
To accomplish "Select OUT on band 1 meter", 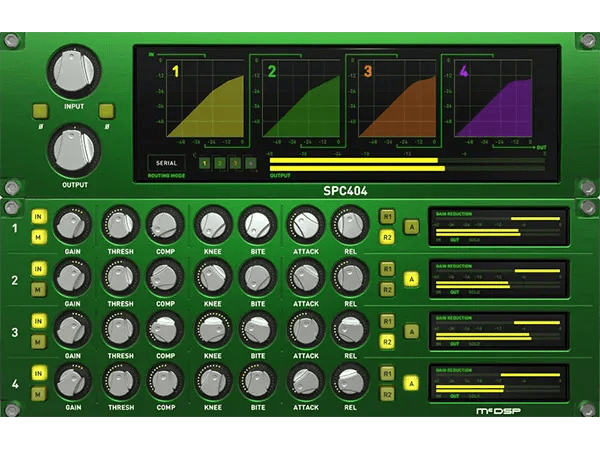I will tap(455, 240).
